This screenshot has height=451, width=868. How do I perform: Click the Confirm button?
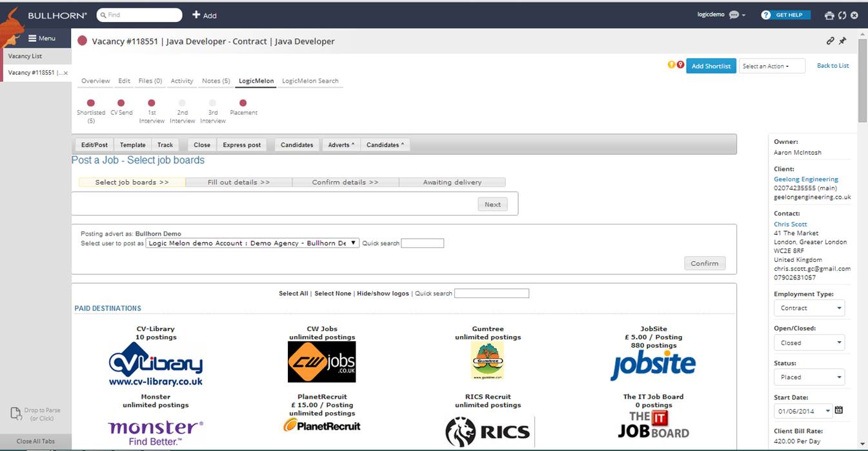click(705, 263)
